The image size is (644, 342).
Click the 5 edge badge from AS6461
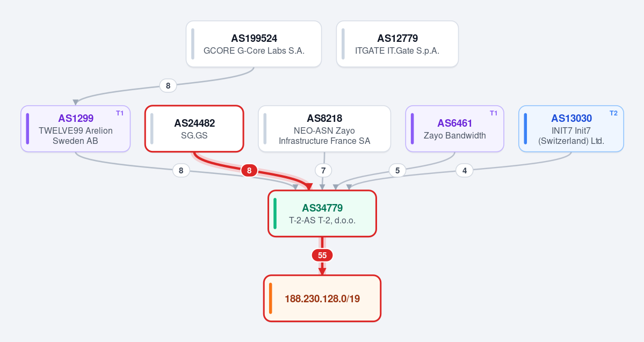coord(397,170)
